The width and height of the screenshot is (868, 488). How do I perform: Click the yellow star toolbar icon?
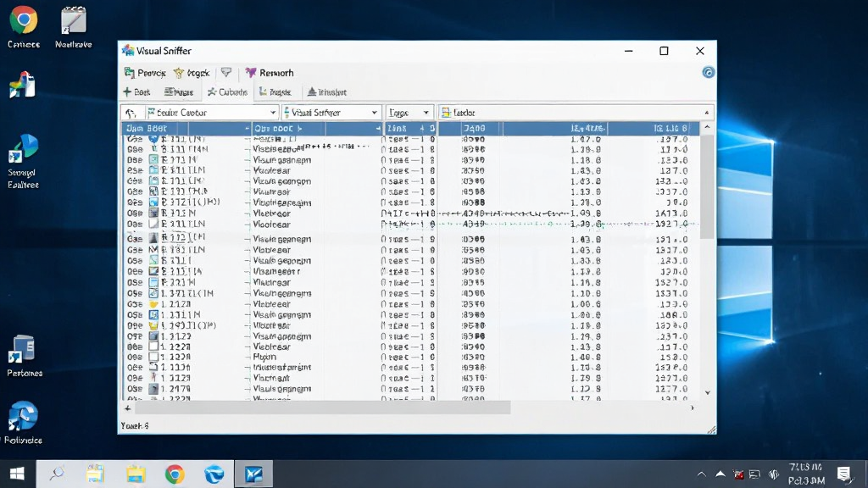coord(179,73)
